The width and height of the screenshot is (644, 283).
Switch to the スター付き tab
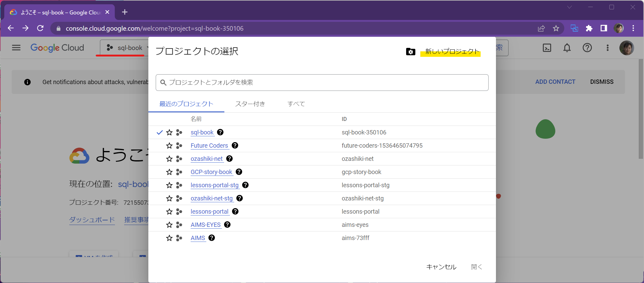coord(250,104)
